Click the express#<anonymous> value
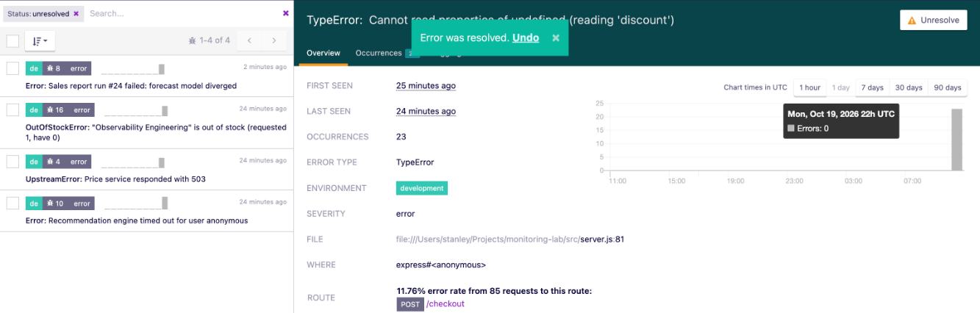 [440, 265]
